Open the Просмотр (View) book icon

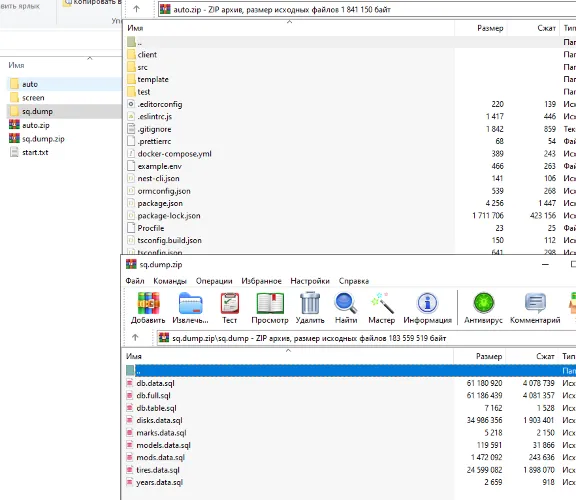pyautogui.click(x=270, y=303)
